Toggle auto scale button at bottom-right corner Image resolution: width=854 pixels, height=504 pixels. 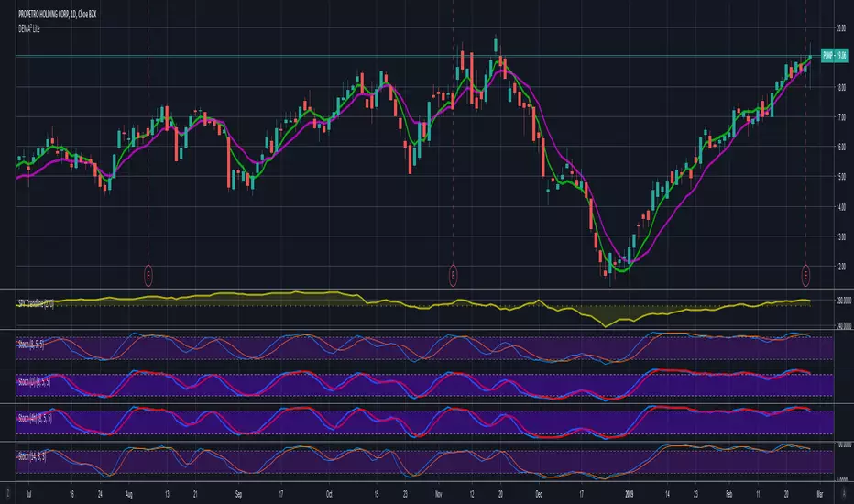[844, 494]
